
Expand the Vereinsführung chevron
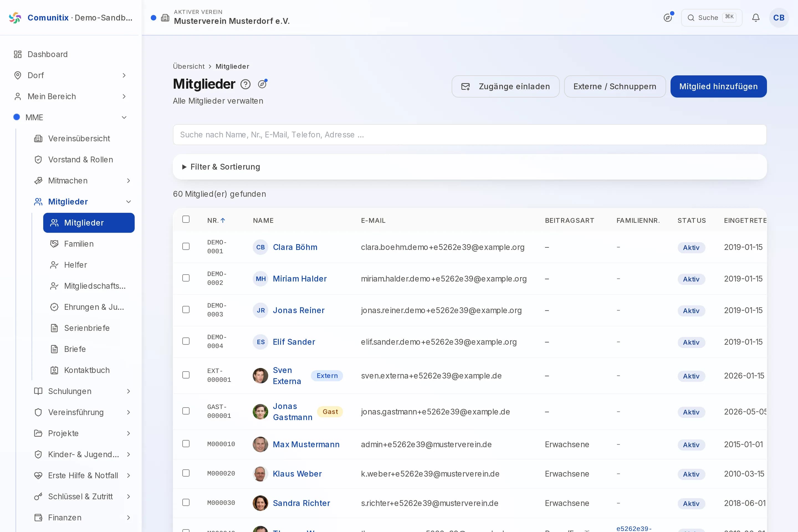tap(129, 412)
